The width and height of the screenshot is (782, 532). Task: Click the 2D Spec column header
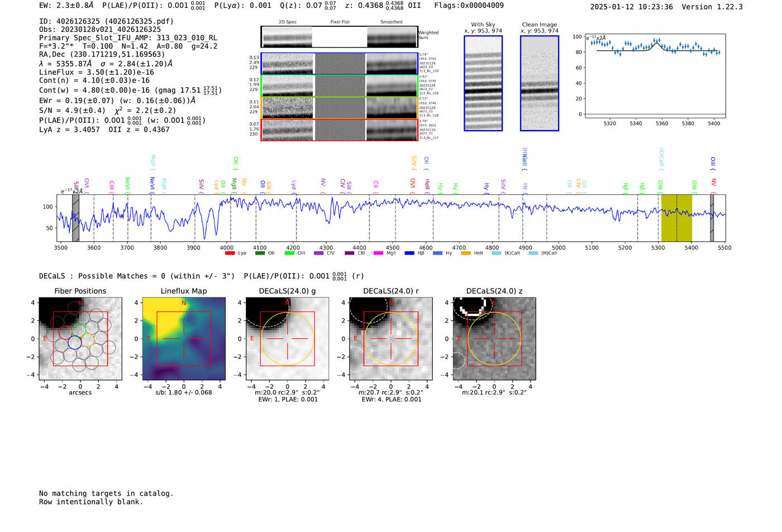(288, 22)
